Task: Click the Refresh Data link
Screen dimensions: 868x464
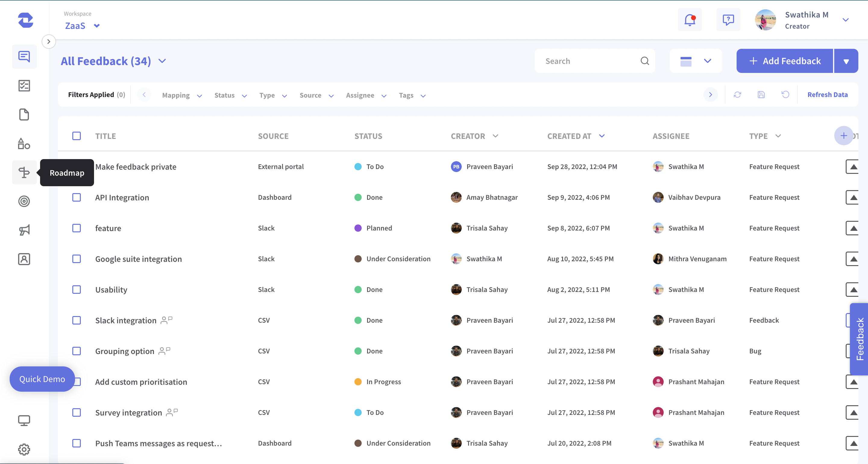Action: (x=827, y=95)
